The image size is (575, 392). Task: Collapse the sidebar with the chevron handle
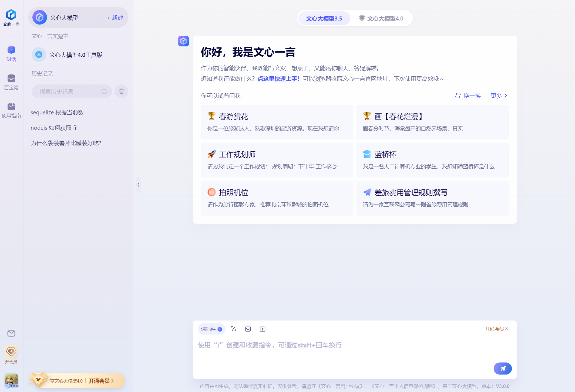(138, 185)
